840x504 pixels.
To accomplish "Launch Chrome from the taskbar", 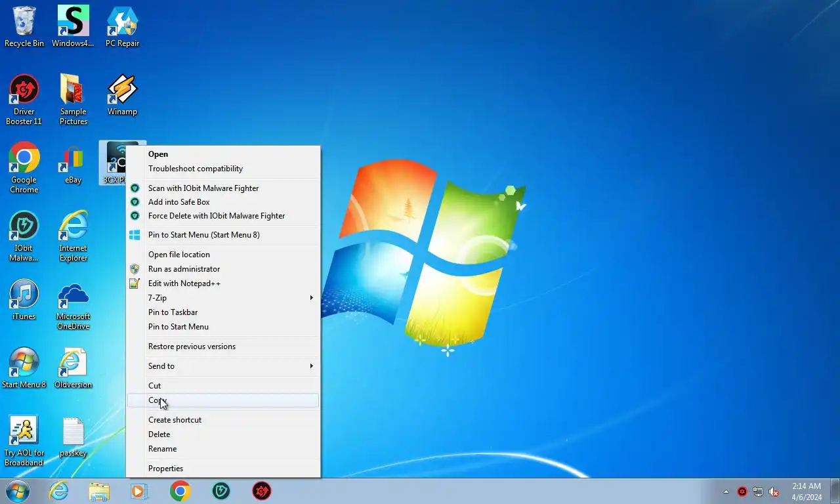I will [180, 491].
